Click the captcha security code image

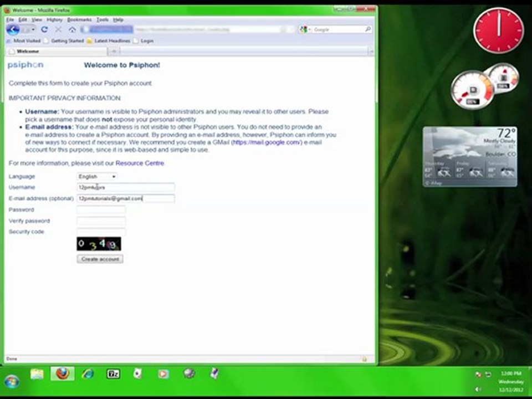(x=99, y=244)
